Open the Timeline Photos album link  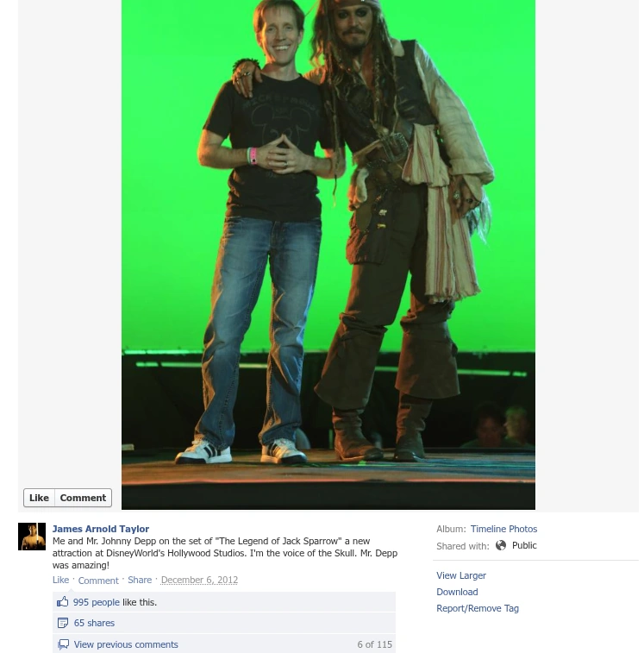(x=503, y=529)
